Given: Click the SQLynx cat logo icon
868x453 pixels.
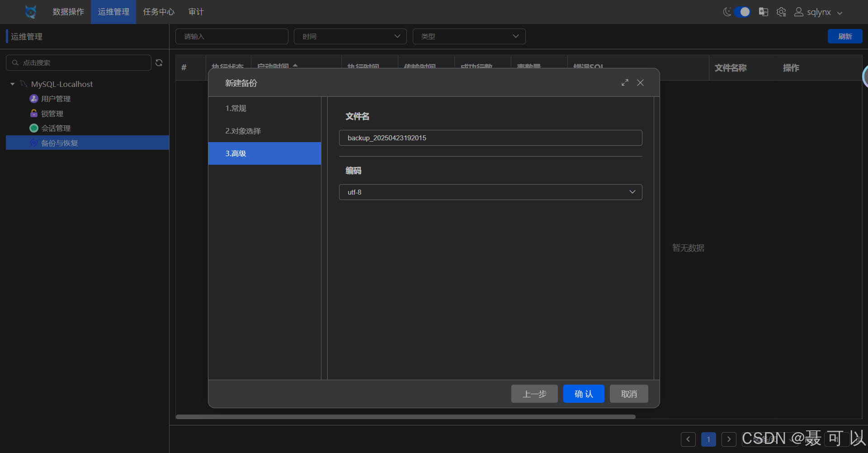Looking at the screenshot, I should pyautogui.click(x=30, y=12).
